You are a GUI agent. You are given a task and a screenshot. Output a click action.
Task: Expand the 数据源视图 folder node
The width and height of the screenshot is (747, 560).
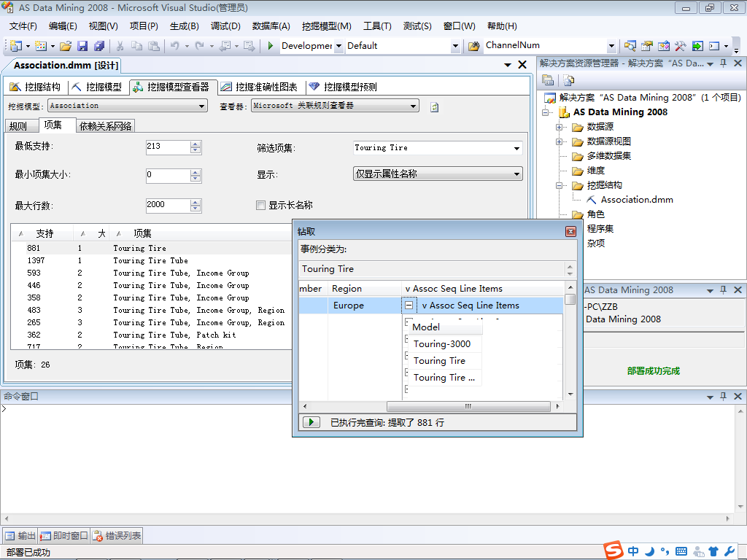pos(559,142)
